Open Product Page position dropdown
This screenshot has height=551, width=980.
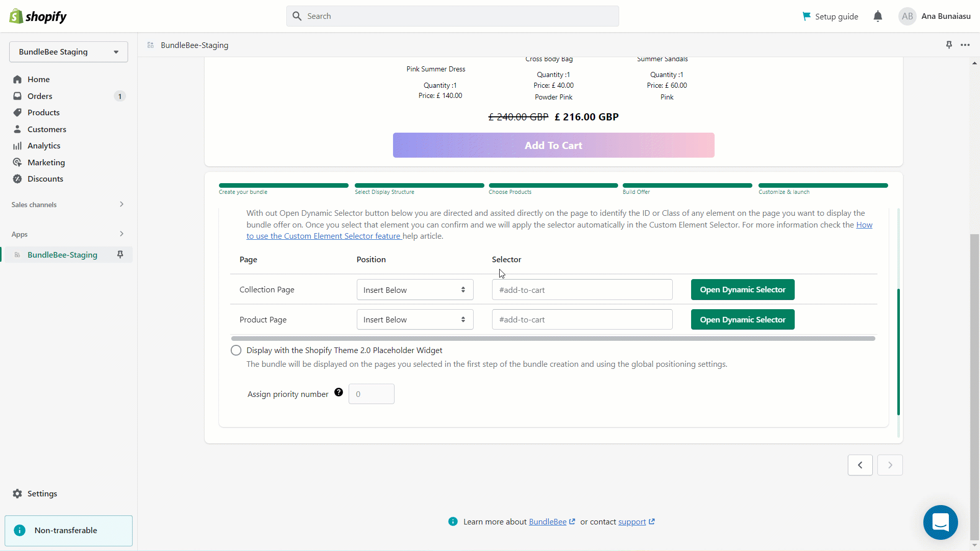click(x=414, y=320)
